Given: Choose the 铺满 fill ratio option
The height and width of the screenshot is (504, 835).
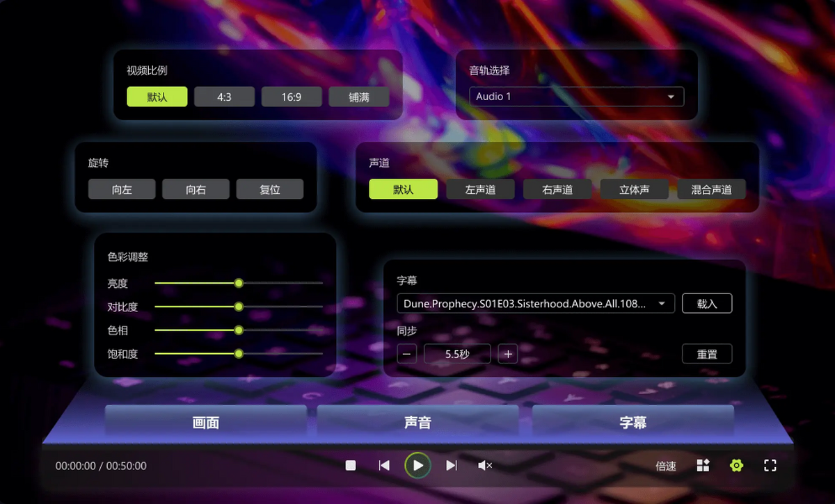Looking at the screenshot, I should point(359,97).
